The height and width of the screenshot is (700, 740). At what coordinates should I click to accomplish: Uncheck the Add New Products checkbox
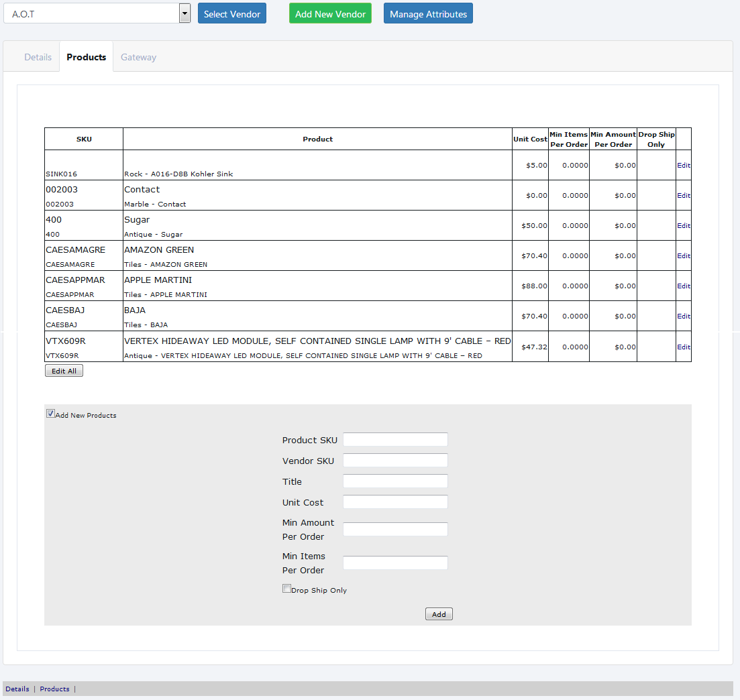click(x=50, y=414)
